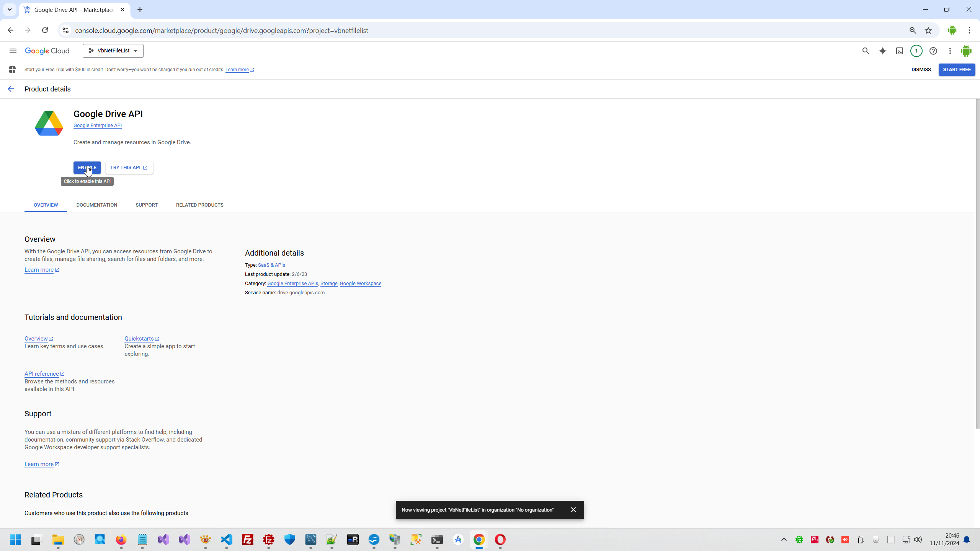
Task: Expand the VbNetFileList project selector
Action: (113, 51)
